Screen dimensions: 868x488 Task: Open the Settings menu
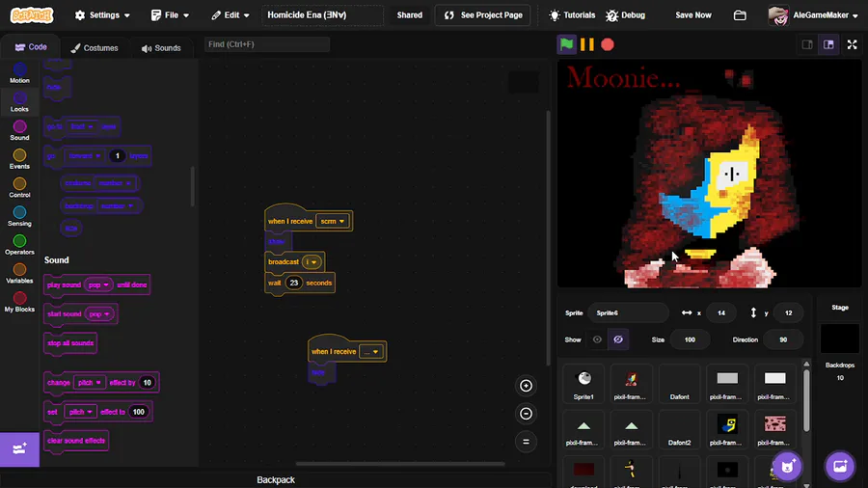pyautogui.click(x=103, y=14)
